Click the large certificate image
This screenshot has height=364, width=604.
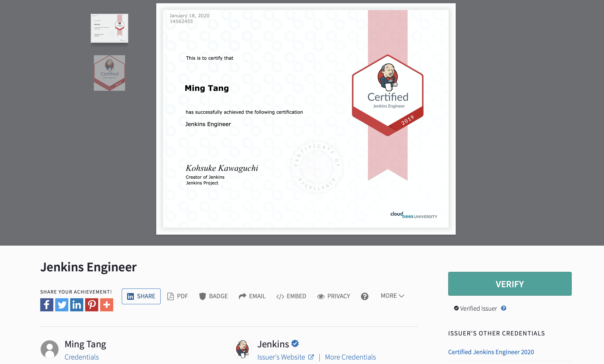(x=306, y=119)
